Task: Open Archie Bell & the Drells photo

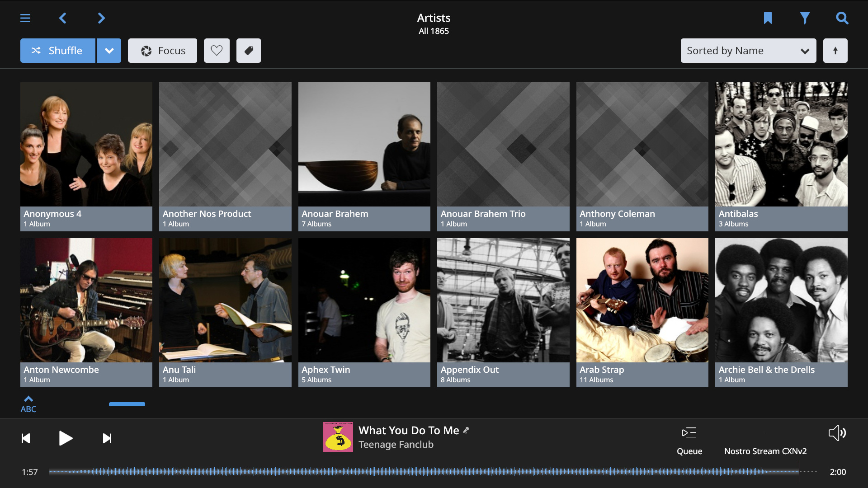Action: [781, 300]
